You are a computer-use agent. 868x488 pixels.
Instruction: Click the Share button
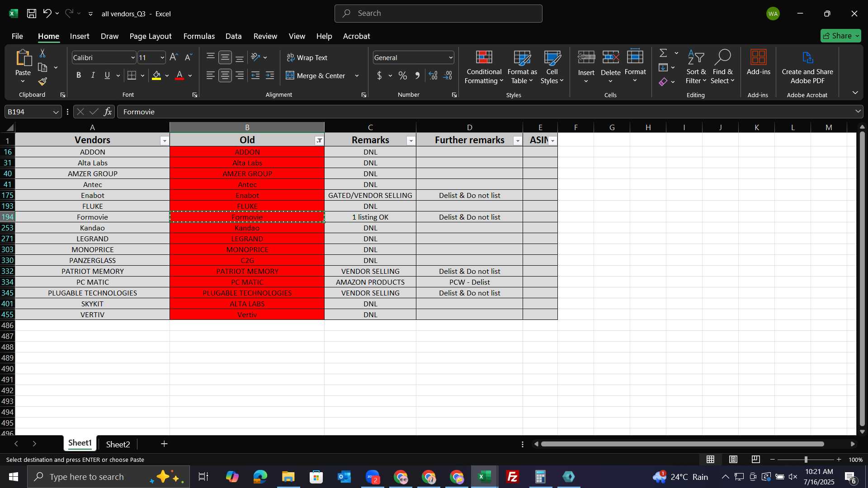click(x=840, y=36)
